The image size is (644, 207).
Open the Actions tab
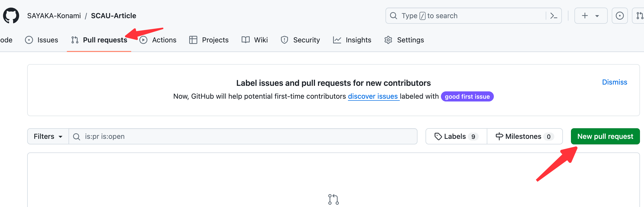point(158,40)
